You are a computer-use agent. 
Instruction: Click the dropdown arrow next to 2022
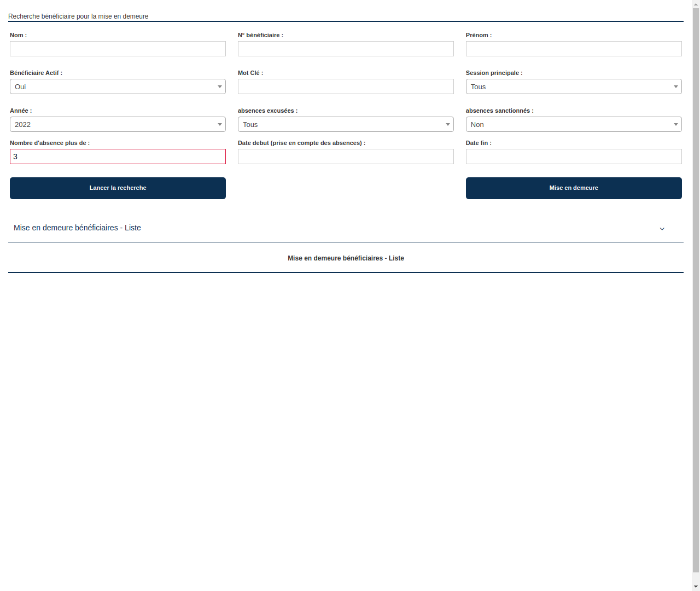(220, 124)
